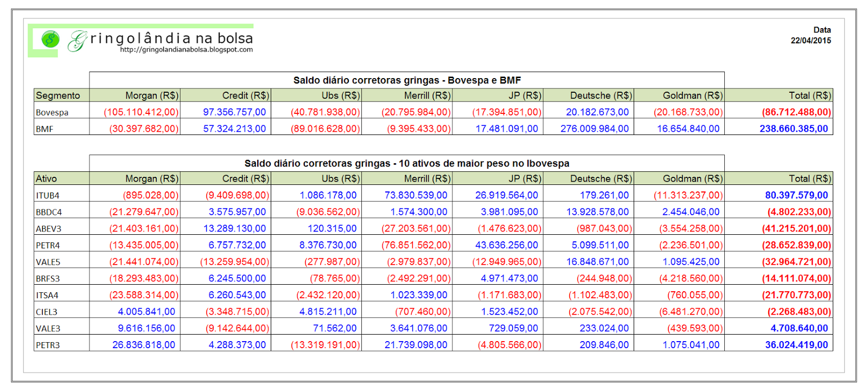Screen dimensions: 868x391
Task: Click the 'Saldo diário corretoras gringas - Bovespa e BMF' heading
Action: coord(407,80)
